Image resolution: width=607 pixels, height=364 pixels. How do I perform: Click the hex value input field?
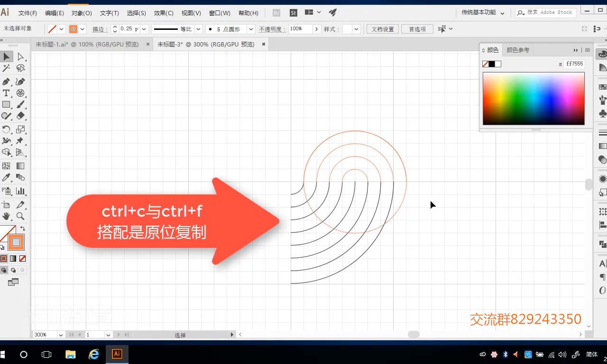click(x=574, y=64)
